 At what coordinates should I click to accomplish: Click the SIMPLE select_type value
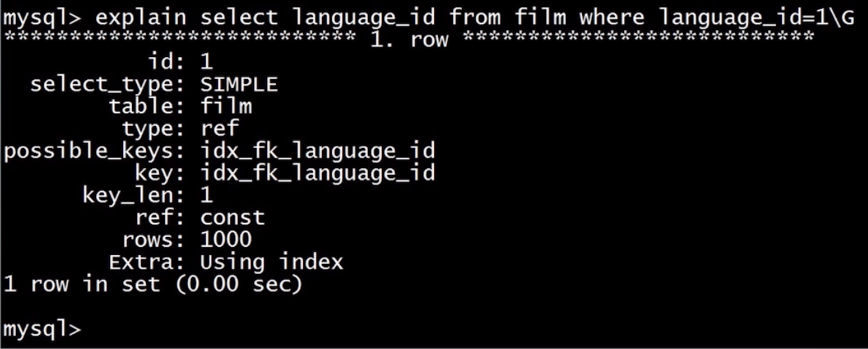point(239,84)
